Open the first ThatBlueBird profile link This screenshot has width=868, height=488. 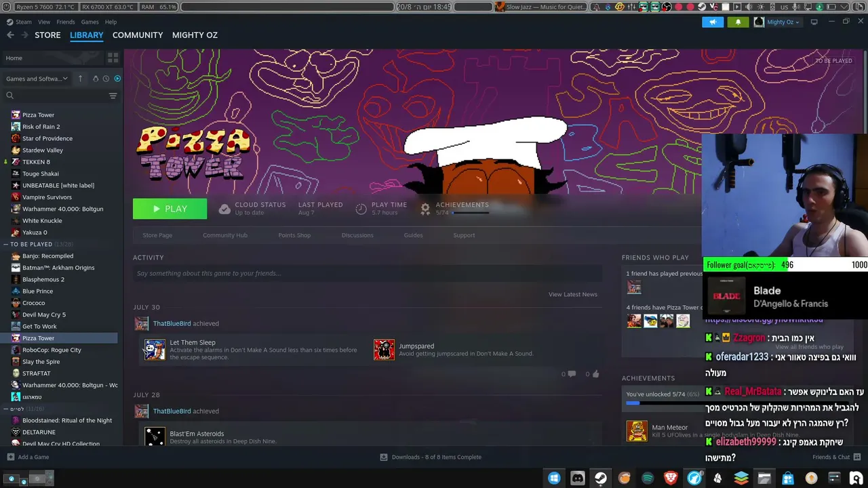click(x=172, y=323)
